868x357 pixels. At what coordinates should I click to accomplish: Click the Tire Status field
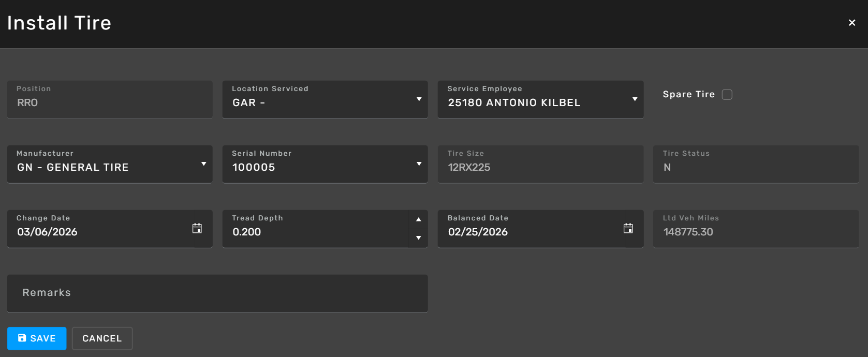tap(756, 167)
